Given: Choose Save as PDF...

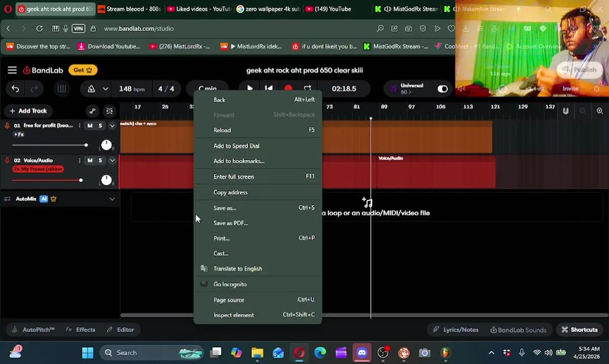Looking at the screenshot, I should [x=257, y=223].
